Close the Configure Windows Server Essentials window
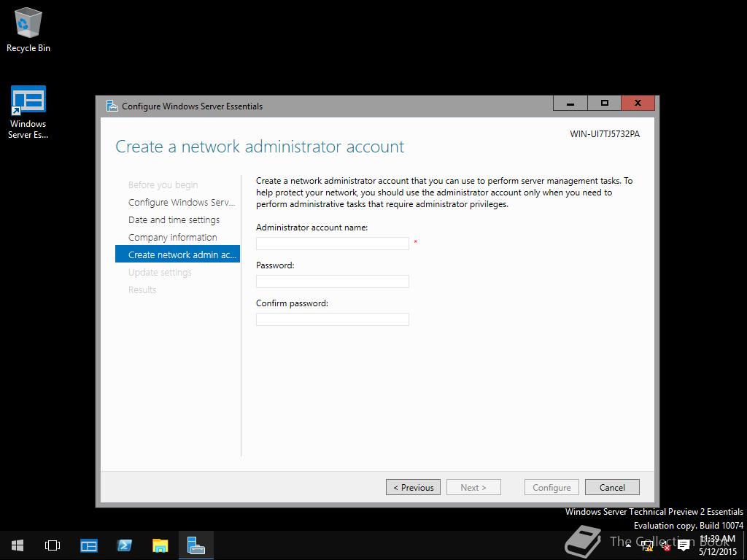Viewport: 747px width, 560px height. 638,104
